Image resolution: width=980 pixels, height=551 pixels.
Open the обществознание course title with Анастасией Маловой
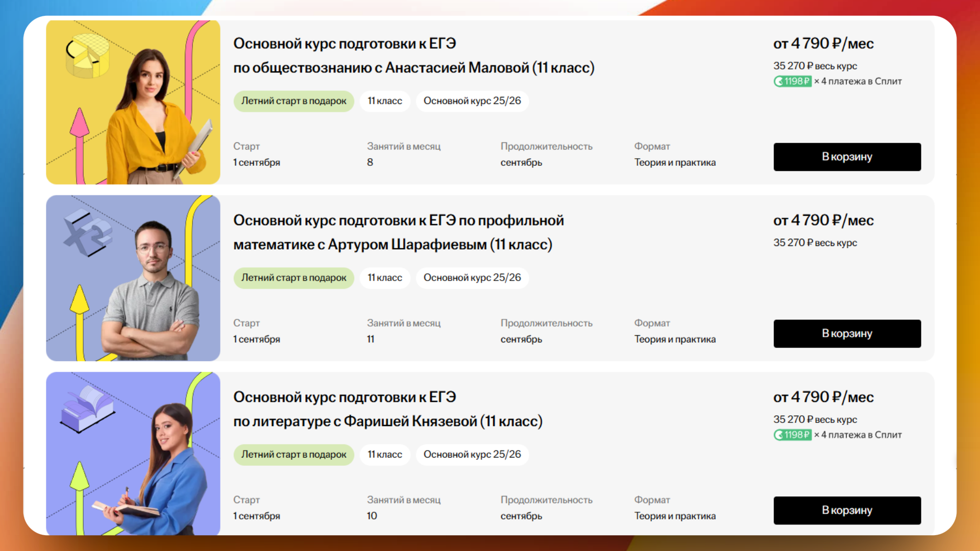(x=413, y=55)
